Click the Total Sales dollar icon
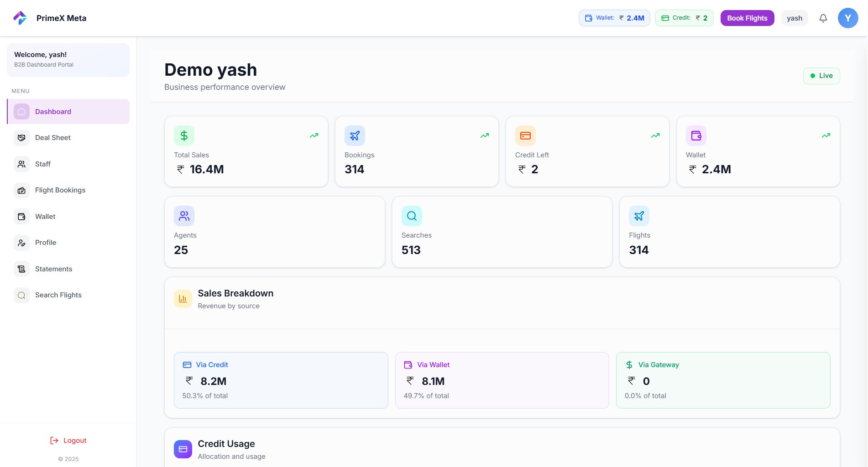 coord(184,135)
